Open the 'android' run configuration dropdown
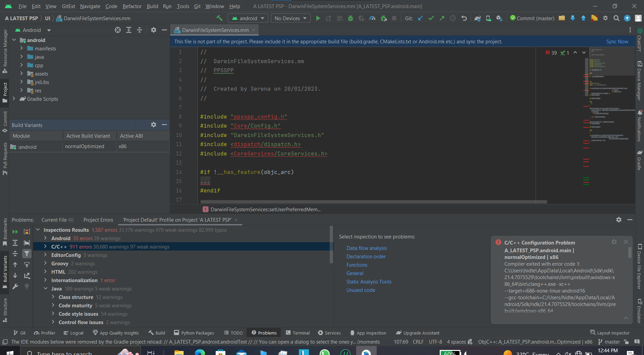Viewport: 644px width, 355px height. coord(248,18)
